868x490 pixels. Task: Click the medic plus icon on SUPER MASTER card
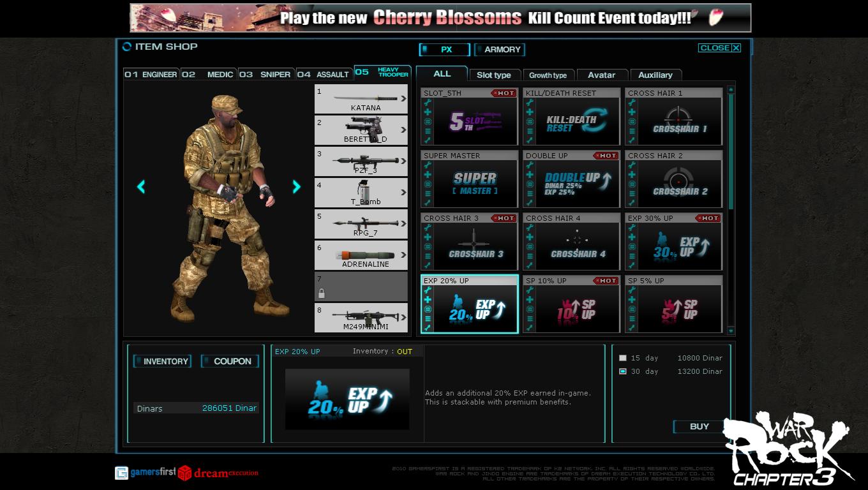(428, 175)
